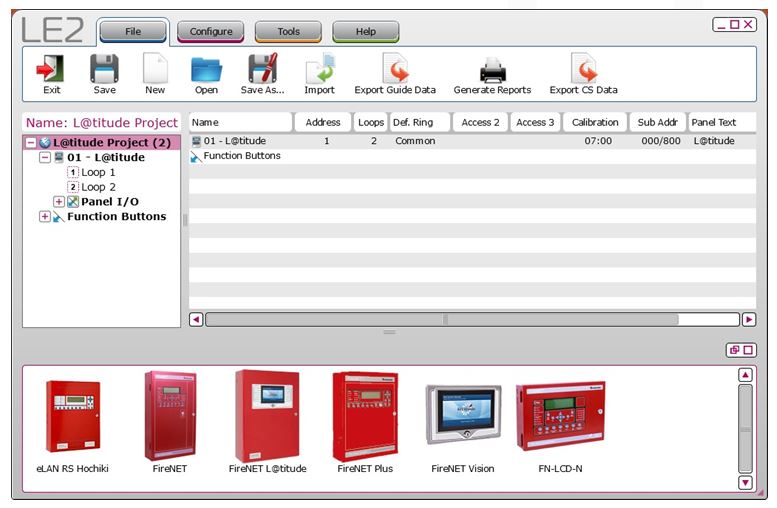Switch to the Tools tab
777x508 pixels.
[288, 32]
